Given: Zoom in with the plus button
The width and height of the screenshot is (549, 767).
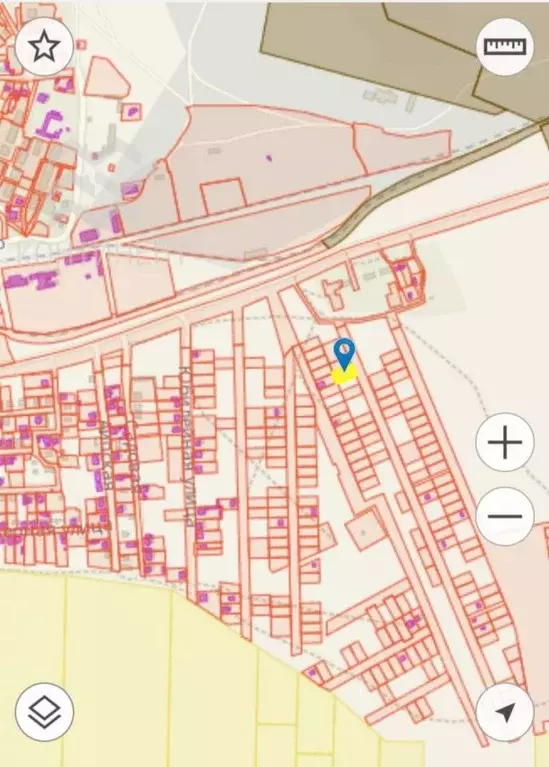Looking at the screenshot, I should pyautogui.click(x=505, y=442).
